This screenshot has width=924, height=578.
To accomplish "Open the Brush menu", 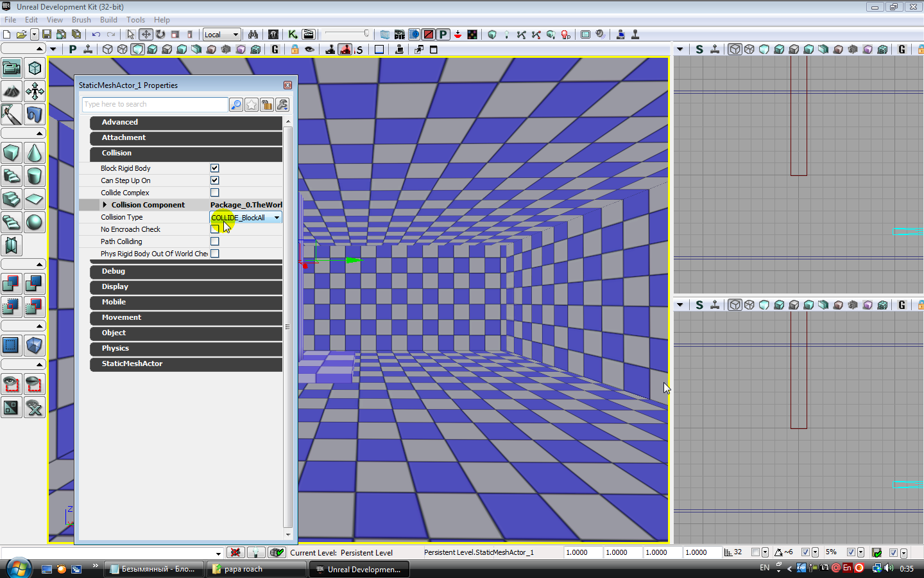I will coord(81,20).
